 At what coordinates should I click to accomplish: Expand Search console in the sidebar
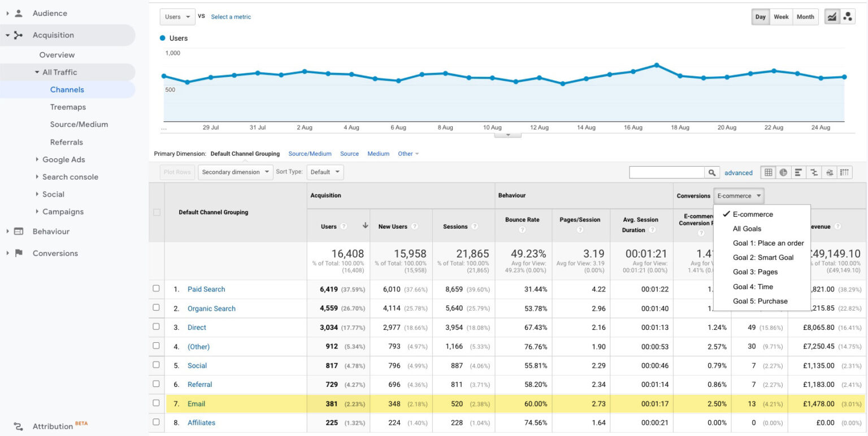37,177
